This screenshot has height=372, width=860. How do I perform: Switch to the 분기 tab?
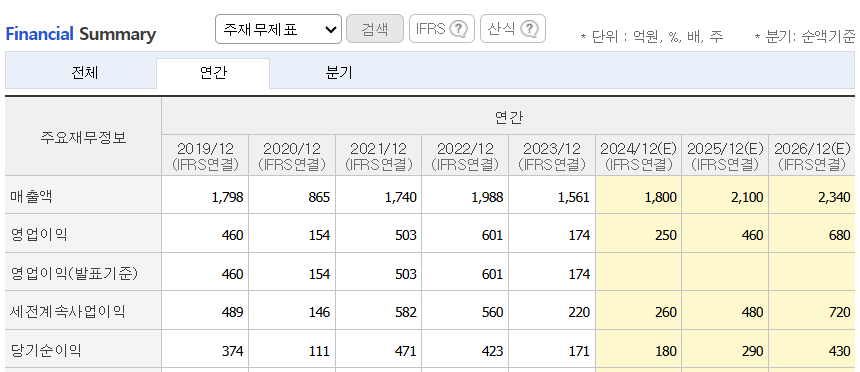click(339, 73)
